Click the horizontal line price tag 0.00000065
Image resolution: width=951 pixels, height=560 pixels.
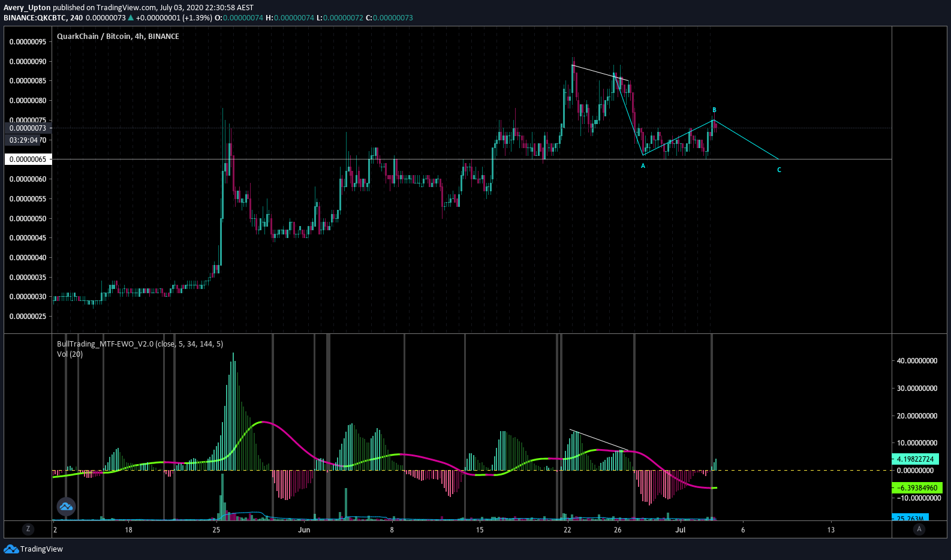coord(28,159)
